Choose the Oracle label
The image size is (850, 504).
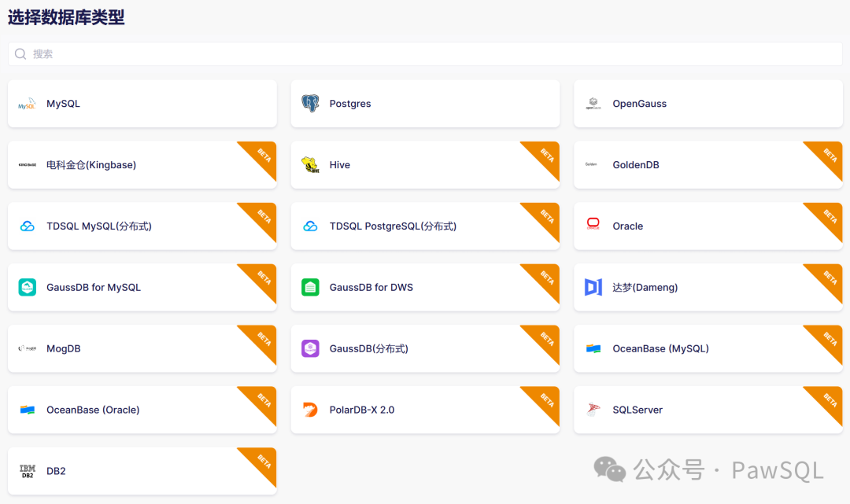pos(628,226)
